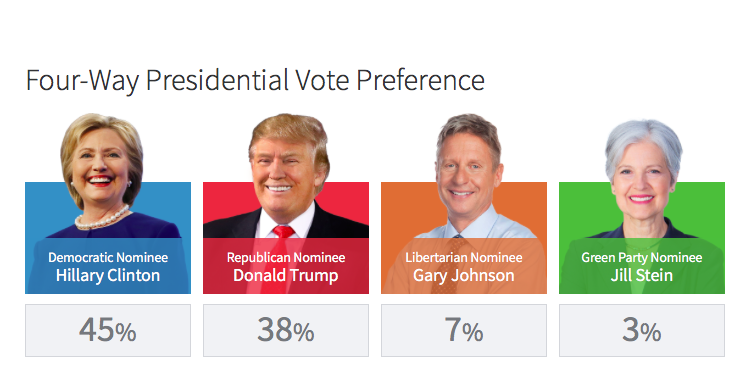Select the 7% result box

464,330
